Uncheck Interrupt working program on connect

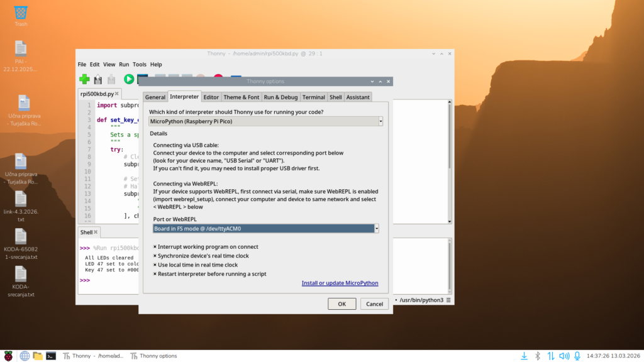coord(155,247)
